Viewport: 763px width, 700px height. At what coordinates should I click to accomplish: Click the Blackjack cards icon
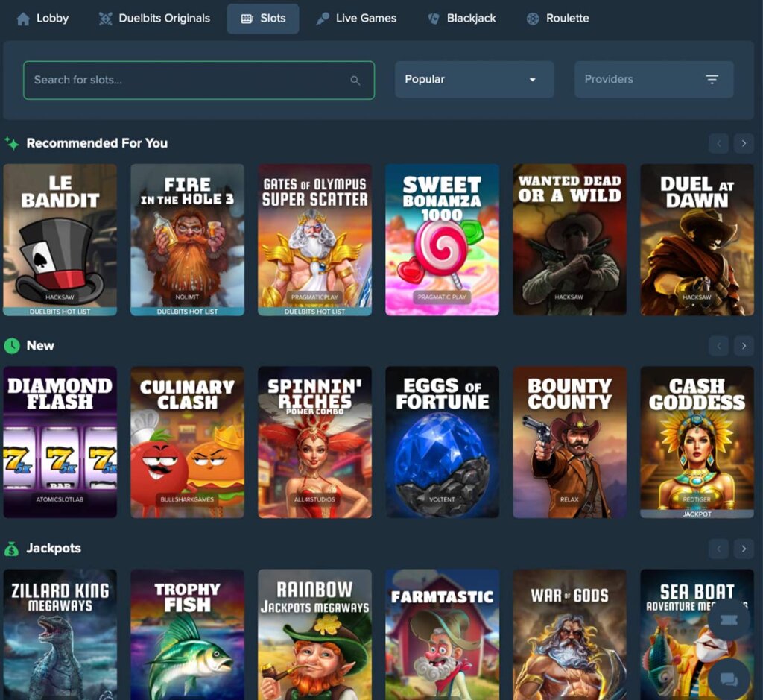click(434, 19)
